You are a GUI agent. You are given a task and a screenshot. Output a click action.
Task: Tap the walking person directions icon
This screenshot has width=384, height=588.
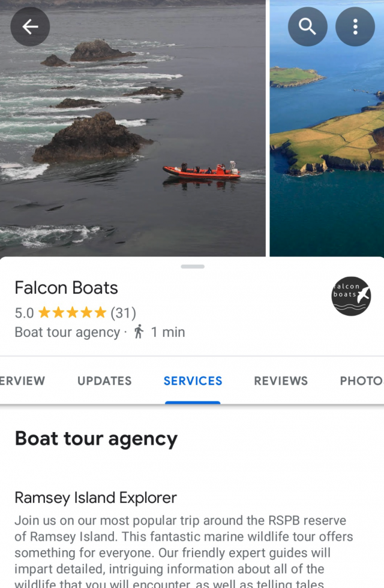pos(139,332)
